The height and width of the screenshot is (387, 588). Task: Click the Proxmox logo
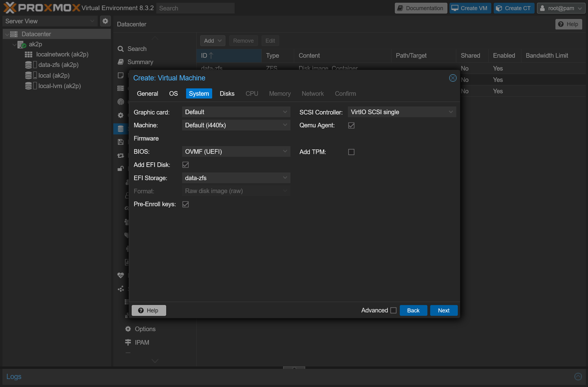click(42, 8)
